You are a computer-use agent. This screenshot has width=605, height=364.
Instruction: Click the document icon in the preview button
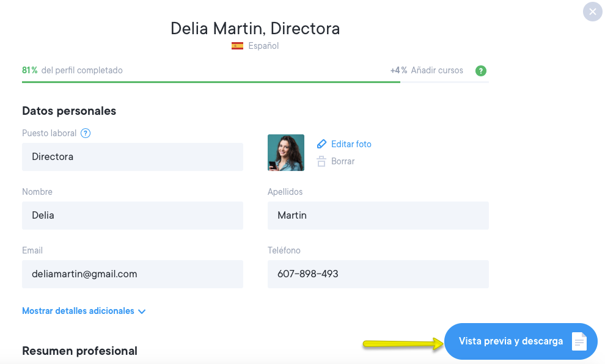(579, 341)
